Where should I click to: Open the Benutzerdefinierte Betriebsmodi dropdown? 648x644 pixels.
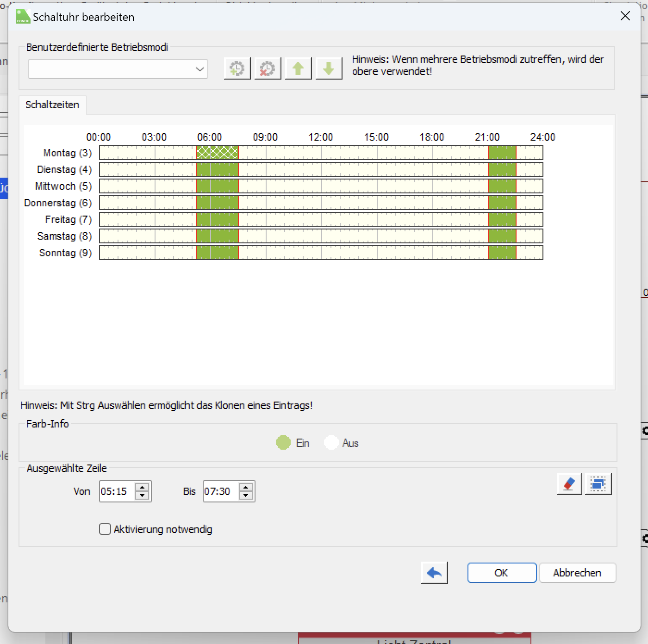pos(118,69)
